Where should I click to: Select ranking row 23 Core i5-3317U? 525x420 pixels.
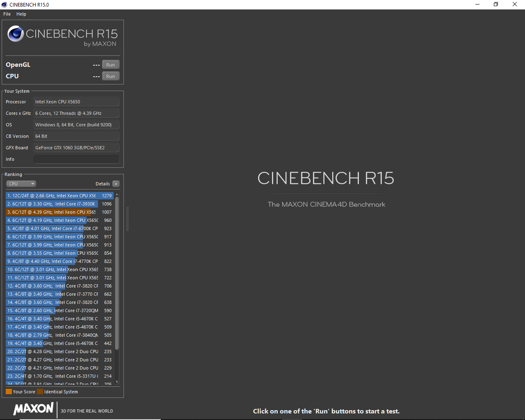click(60, 376)
